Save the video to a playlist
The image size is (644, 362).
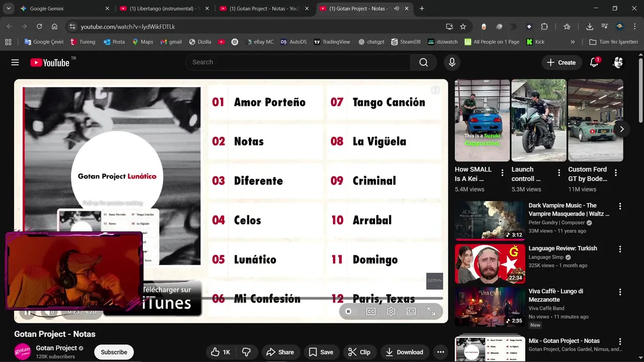tap(321, 352)
